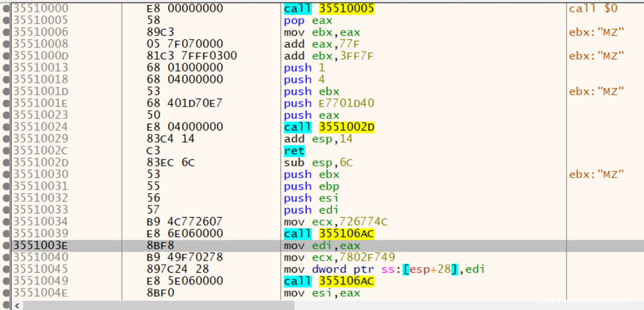Select call 355106AC target at address 35510039
Screen dimensions: 644x310
[346, 234]
